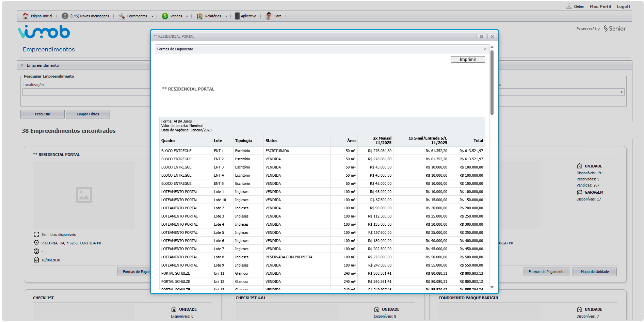Image resolution: width=644 pixels, height=322 pixels.
Task: Click the Cleber user profile icon
Action: pyautogui.click(x=569, y=6)
